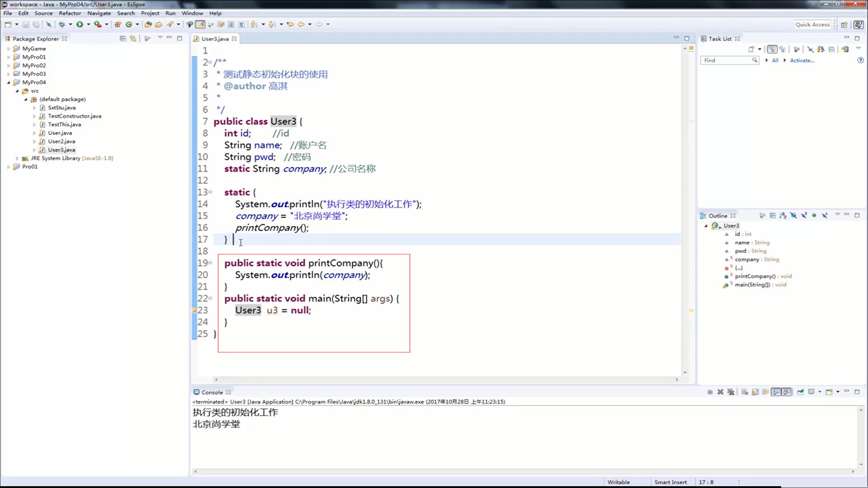Click the Back navigation arrow in toolbar
This screenshot has height=488, width=868.
point(301,24)
